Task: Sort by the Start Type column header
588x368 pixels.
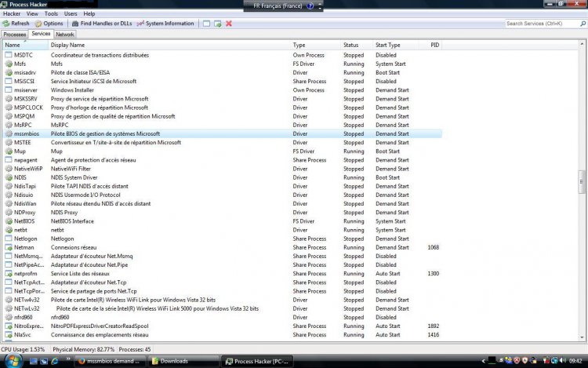Action: (396, 45)
